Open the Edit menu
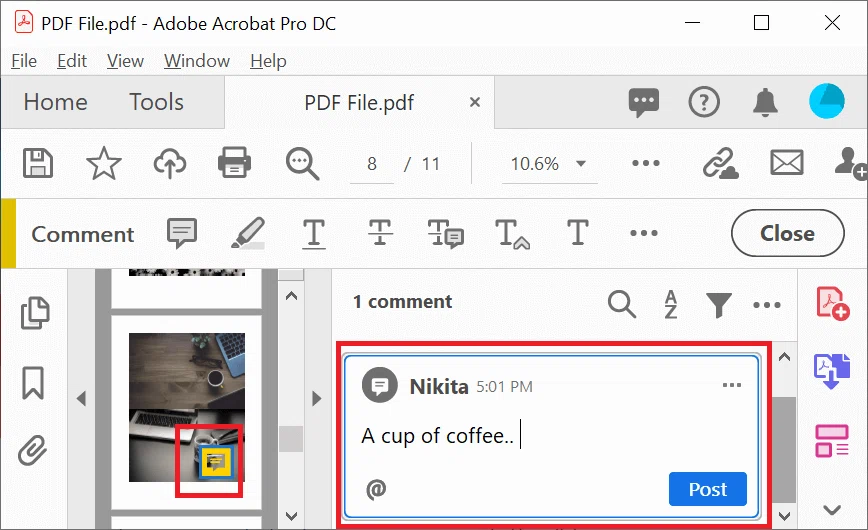Screen dimensions: 868x530 [72, 61]
